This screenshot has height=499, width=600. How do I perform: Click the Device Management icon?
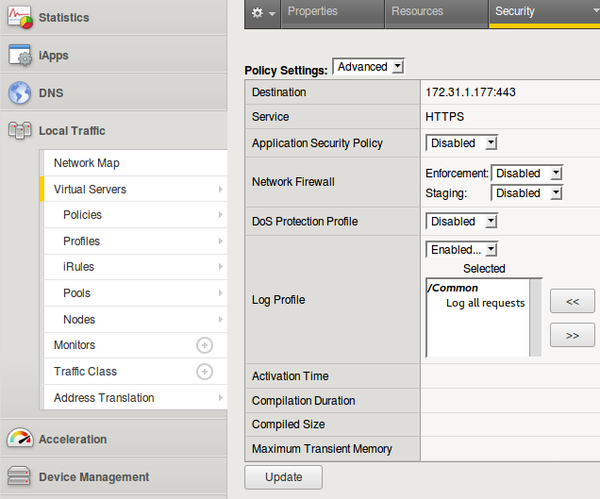20,477
